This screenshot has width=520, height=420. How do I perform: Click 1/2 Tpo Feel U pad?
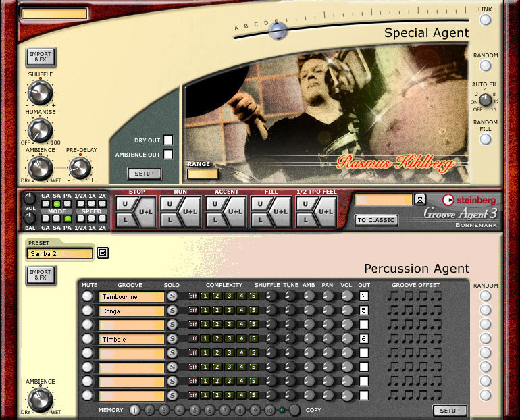click(305, 204)
